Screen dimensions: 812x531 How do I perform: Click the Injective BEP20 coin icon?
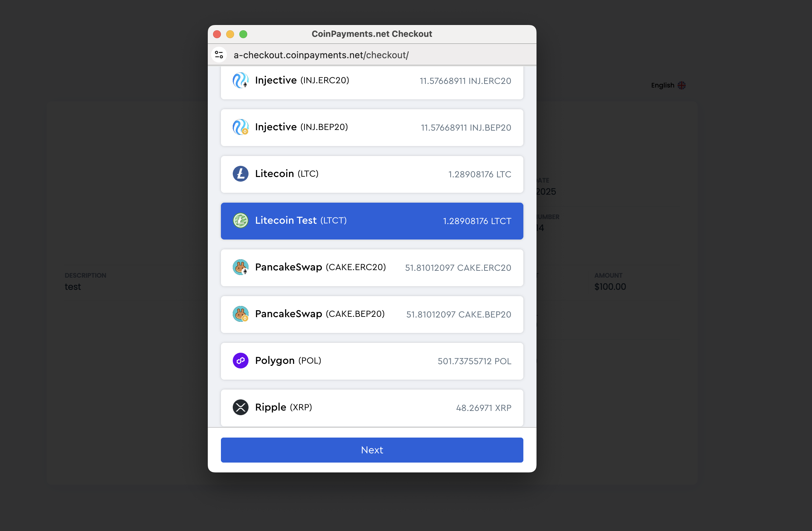point(240,127)
